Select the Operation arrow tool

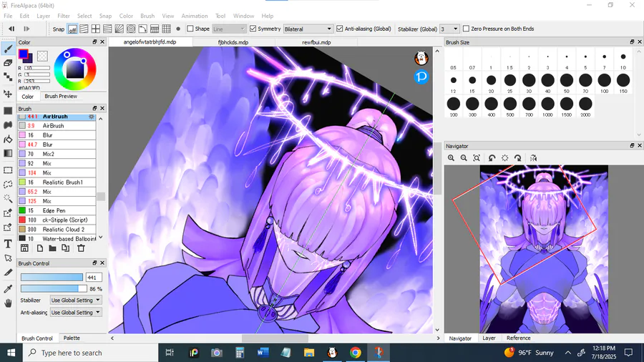click(x=8, y=258)
